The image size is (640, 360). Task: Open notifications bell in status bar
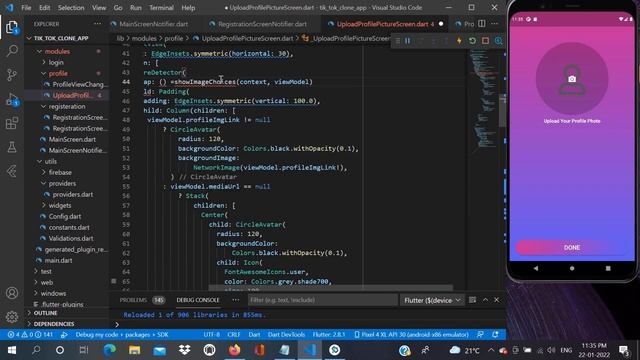495,335
